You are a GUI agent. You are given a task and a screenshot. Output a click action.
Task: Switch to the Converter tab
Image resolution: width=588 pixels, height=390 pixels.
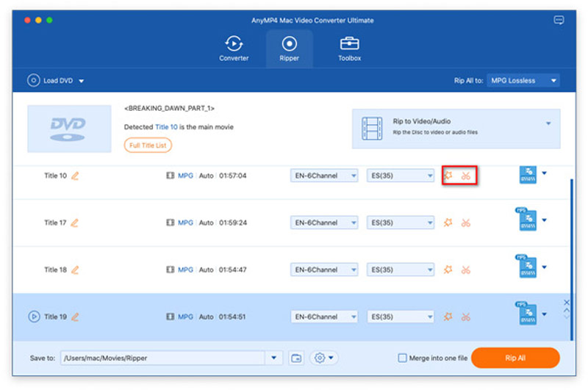click(x=234, y=48)
